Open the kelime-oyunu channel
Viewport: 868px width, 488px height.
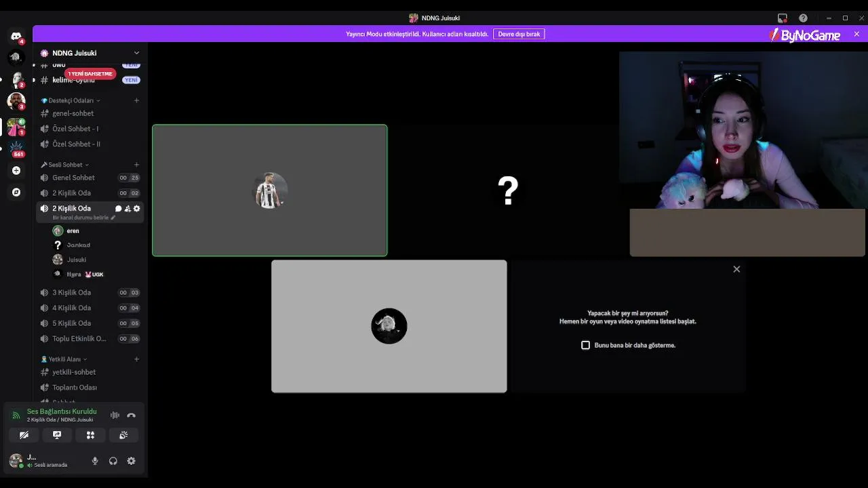[90, 80]
